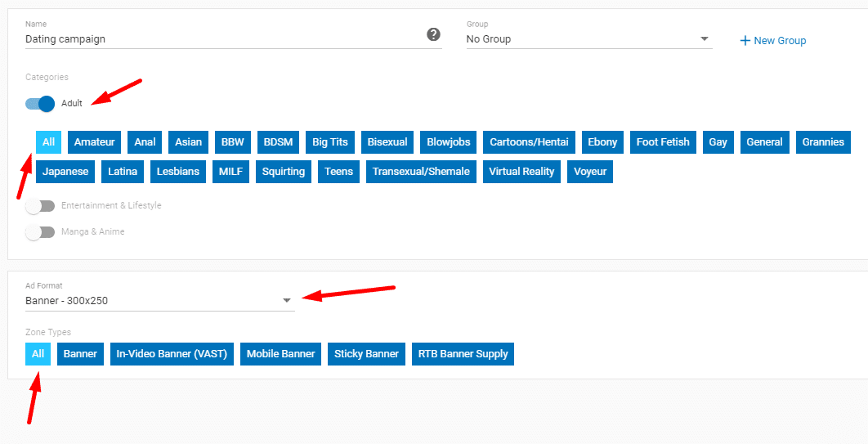Image resolution: width=868 pixels, height=444 pixels.
Task: Pick the Virtual Reality category
Action: click(521, 172)
